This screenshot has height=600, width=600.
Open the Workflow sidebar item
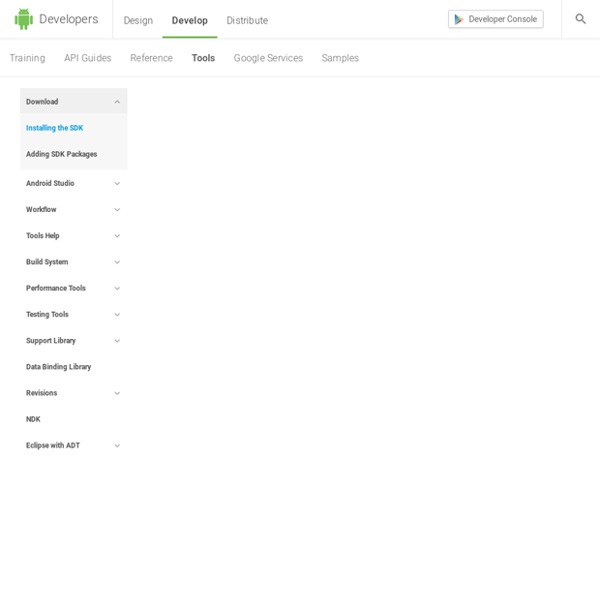41,209
